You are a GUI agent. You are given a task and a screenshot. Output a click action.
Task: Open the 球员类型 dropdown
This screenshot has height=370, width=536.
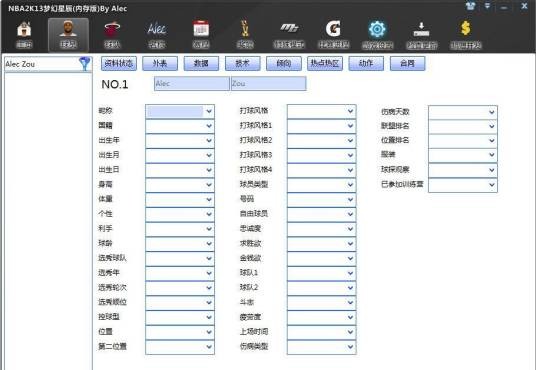[321, 185]
